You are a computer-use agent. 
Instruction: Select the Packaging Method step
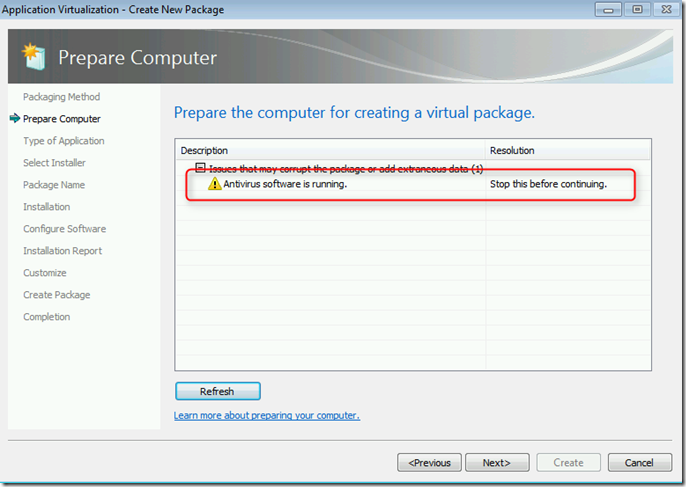(61, 97)
